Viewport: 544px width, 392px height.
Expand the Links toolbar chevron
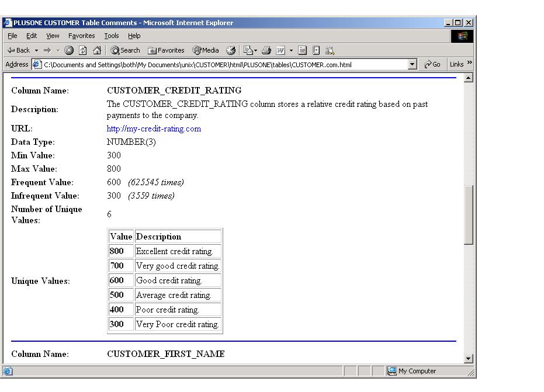point(469,63)
